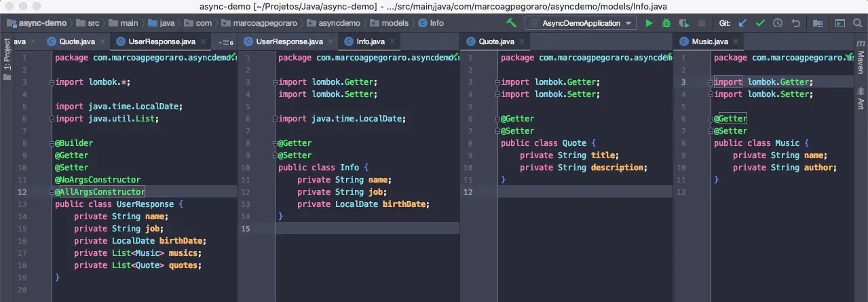Run with coverage using the shield icon

pyautogui.click(x=684, y=23)
